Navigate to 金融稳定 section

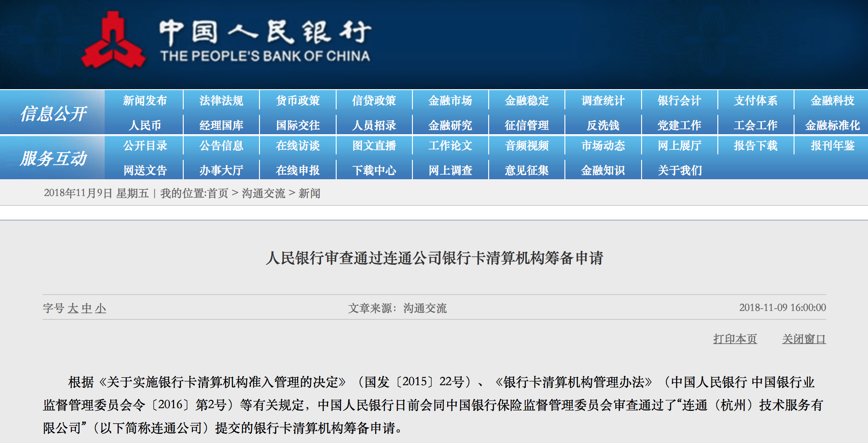click(527, 101)
